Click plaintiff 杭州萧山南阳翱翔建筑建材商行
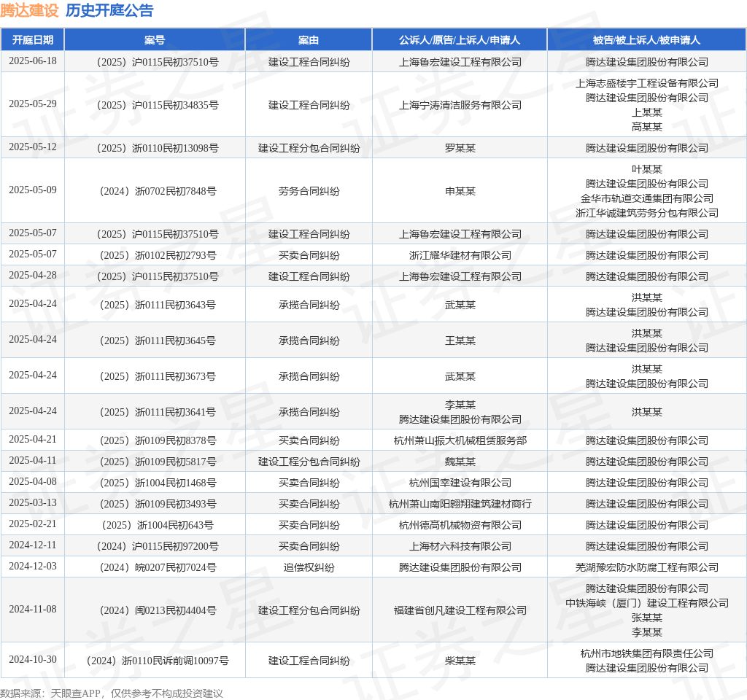This screenshot has height=700, width=747. 460,504
